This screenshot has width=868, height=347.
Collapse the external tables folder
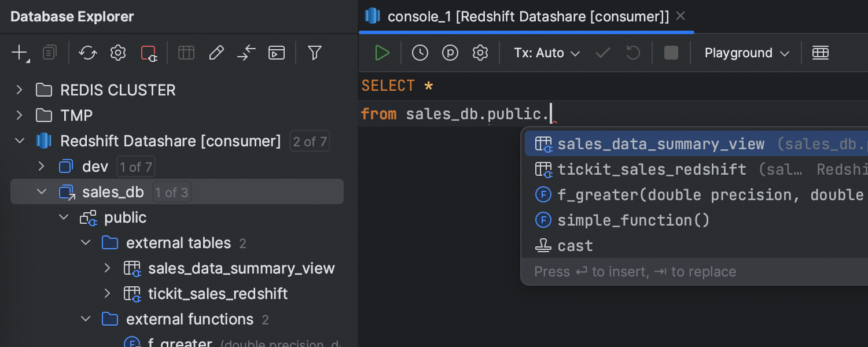(x=86, y=243)
